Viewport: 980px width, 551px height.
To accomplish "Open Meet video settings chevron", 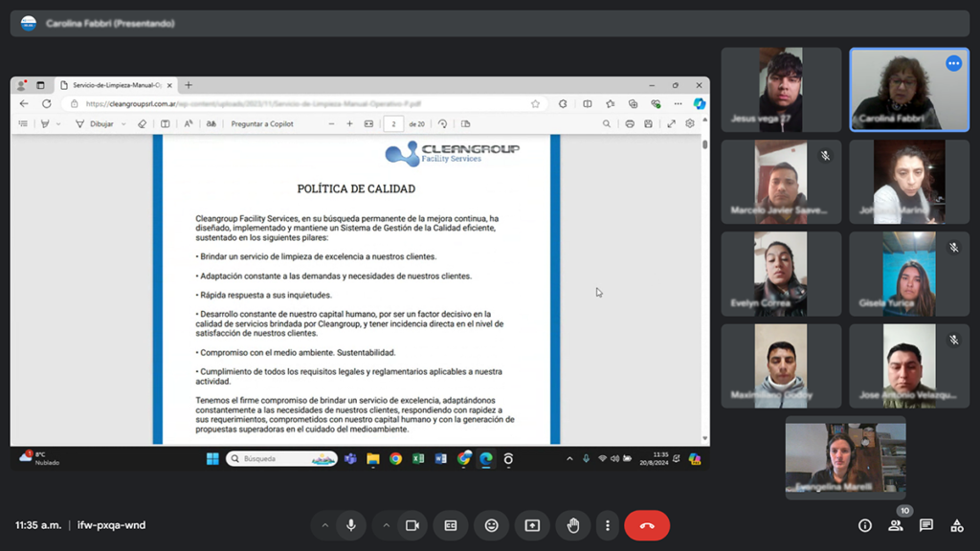I will (x=387, y=525).
